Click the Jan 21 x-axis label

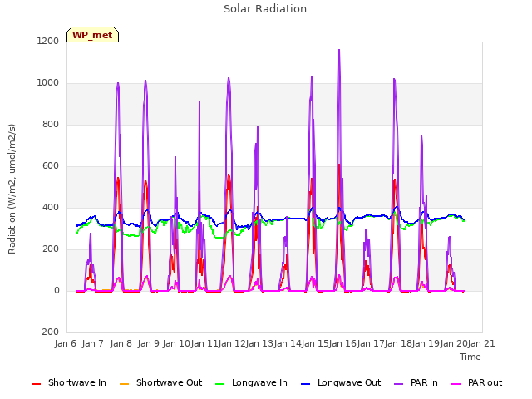point(481,343)
